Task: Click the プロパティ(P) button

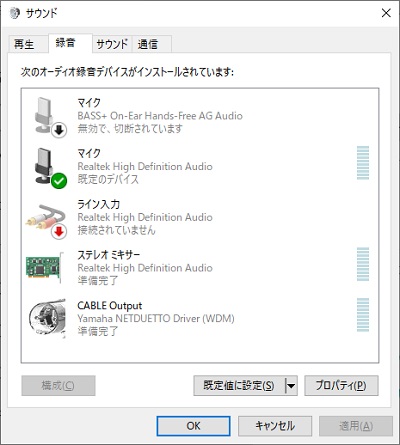Action: (x=341, y=386)
